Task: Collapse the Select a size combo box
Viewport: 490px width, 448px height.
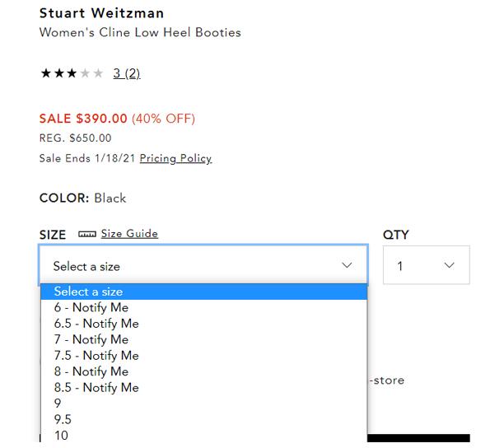Action: (x=203, y=265)
